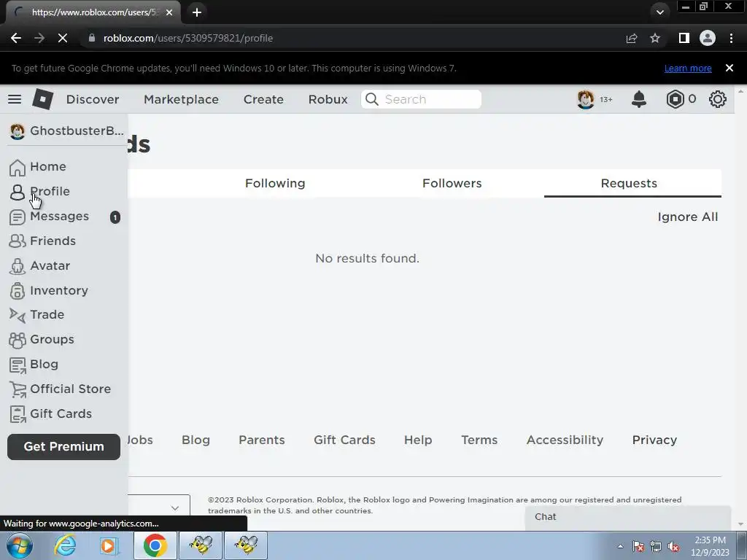Open Windows Media Player in taskbar
This screenshot has width=747, height=560.
[109, 545]
